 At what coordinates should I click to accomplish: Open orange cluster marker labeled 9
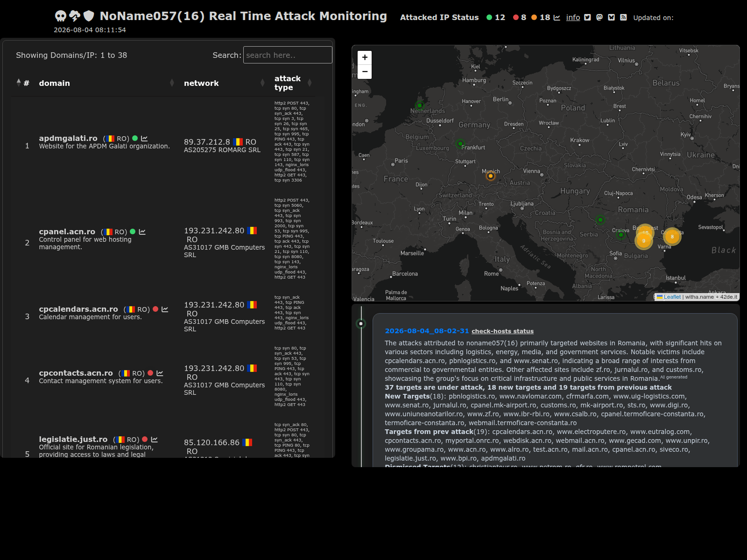(643, 241)
